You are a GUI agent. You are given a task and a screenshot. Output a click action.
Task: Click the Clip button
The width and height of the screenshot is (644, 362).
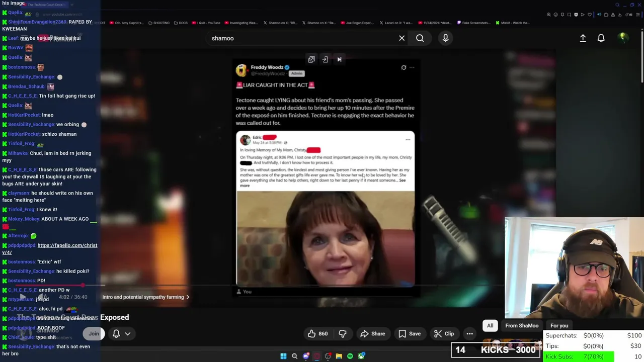tap(444, 333)
